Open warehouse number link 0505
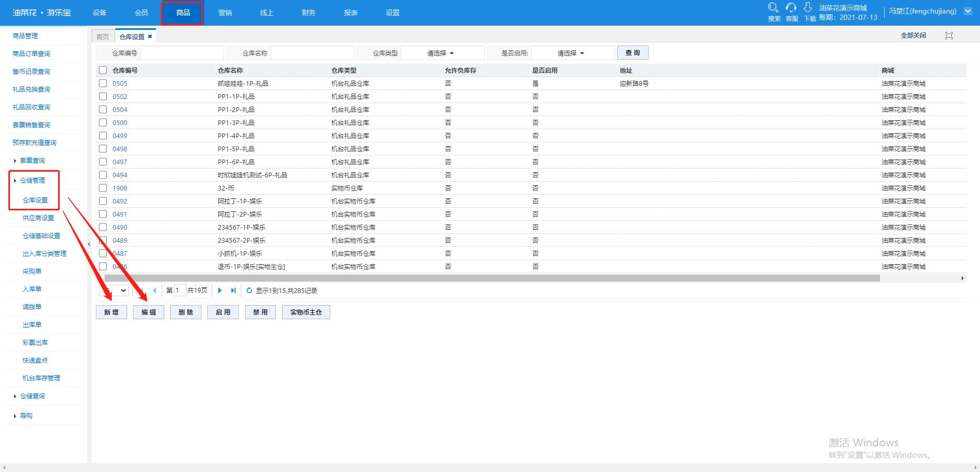 click(x=120, y=83)
